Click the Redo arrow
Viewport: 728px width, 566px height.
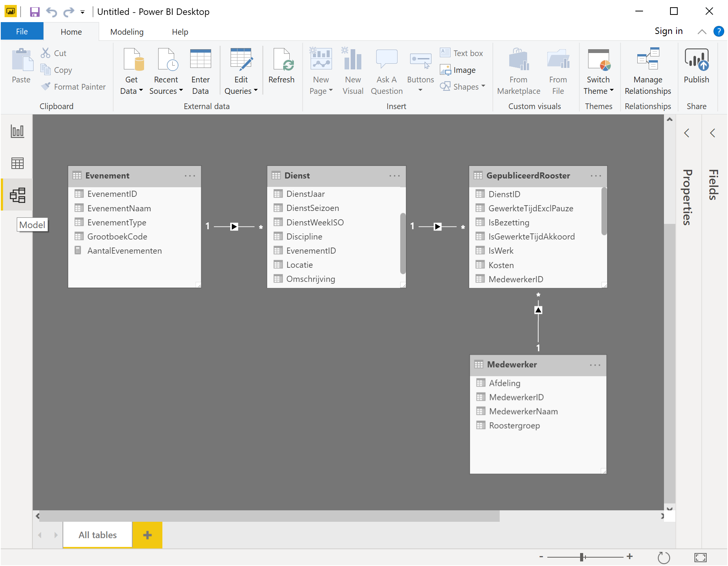coord(69,12)
